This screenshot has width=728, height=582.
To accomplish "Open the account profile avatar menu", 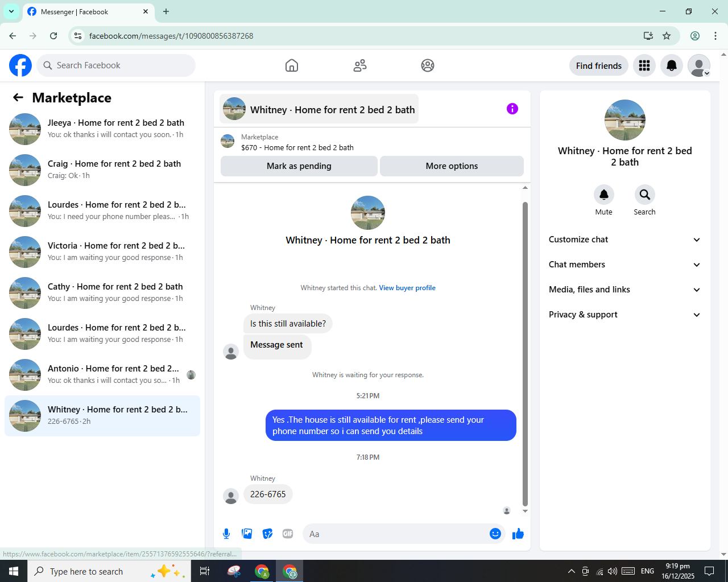I will click(699, 65).
